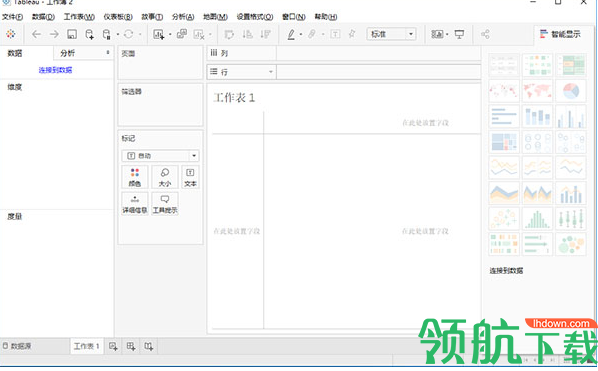The image size is (598, 371).
Task: Duplicate the sheet with the duplicate icon
Action: pos(182,34)
